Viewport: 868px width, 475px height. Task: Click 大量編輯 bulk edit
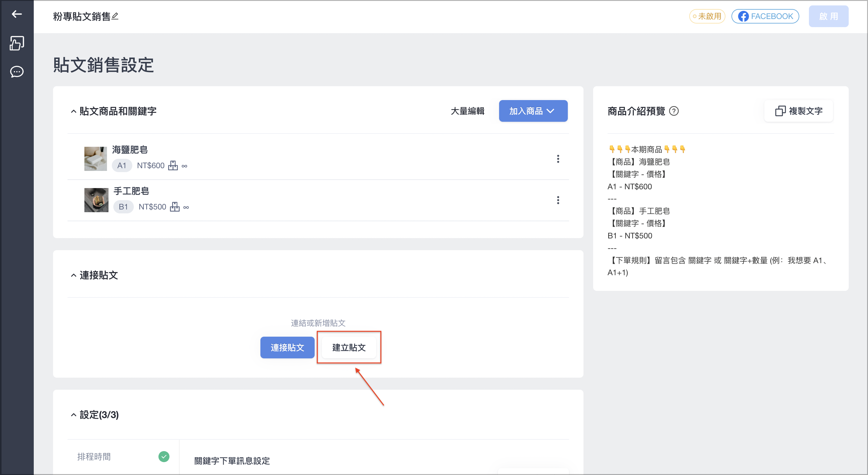tap(467, 111)
